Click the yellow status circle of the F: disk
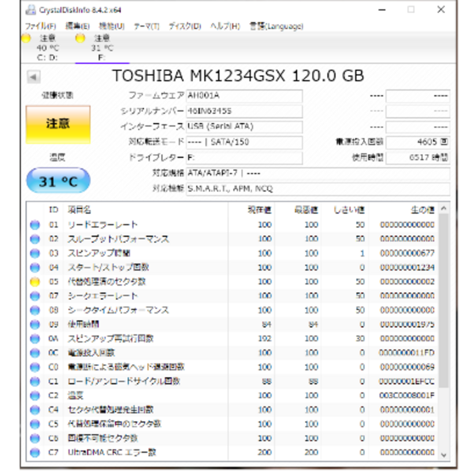This screenshot has height=476, width=476. [x=80, y=38]
